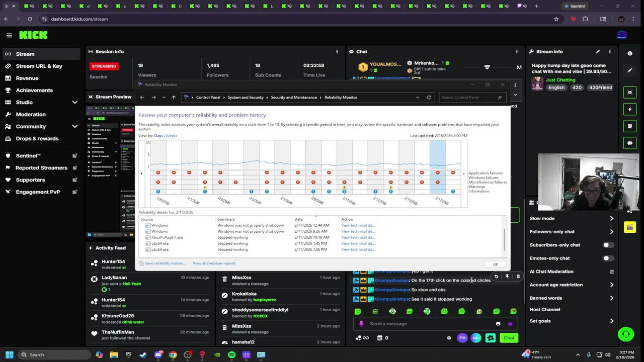Click the Back arrow in Reliability Monitor

[x=142, y=98]
